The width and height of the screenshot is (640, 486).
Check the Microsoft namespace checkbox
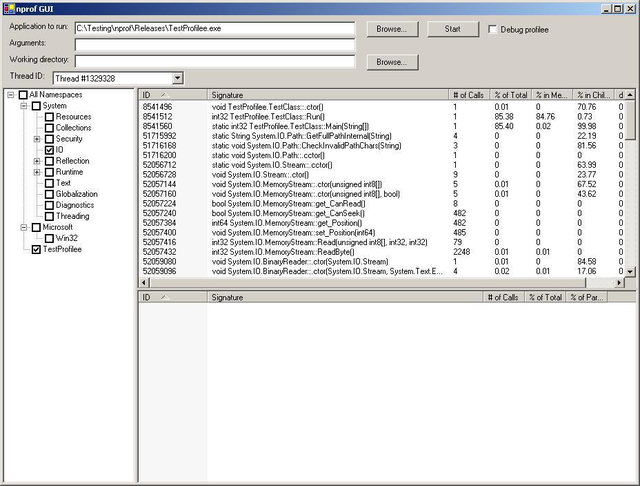click(x=36, y=227)
